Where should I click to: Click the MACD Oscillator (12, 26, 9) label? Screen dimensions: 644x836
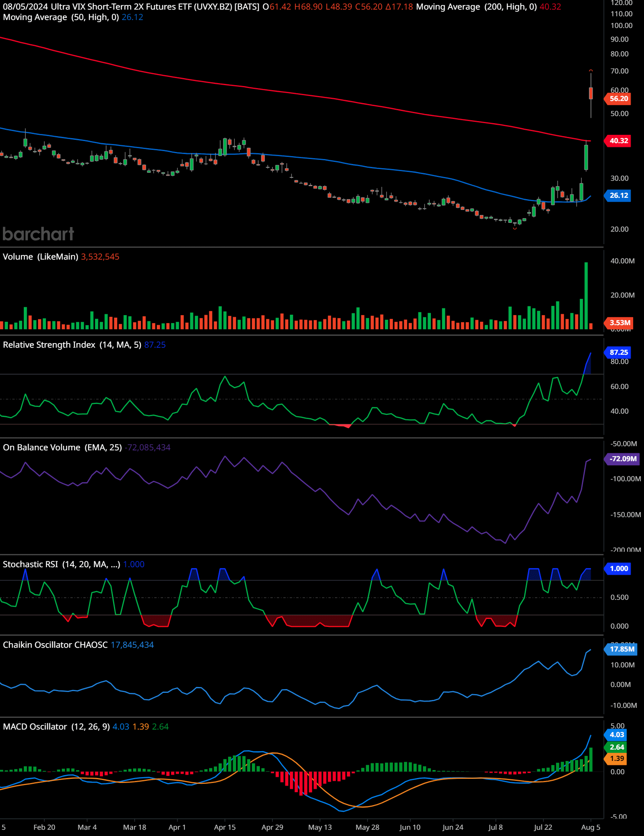pyautogui.click(x=56, y=727)
